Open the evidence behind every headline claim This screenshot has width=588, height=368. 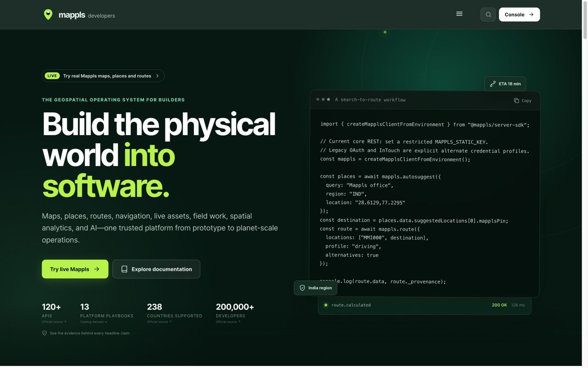point(86,333)
